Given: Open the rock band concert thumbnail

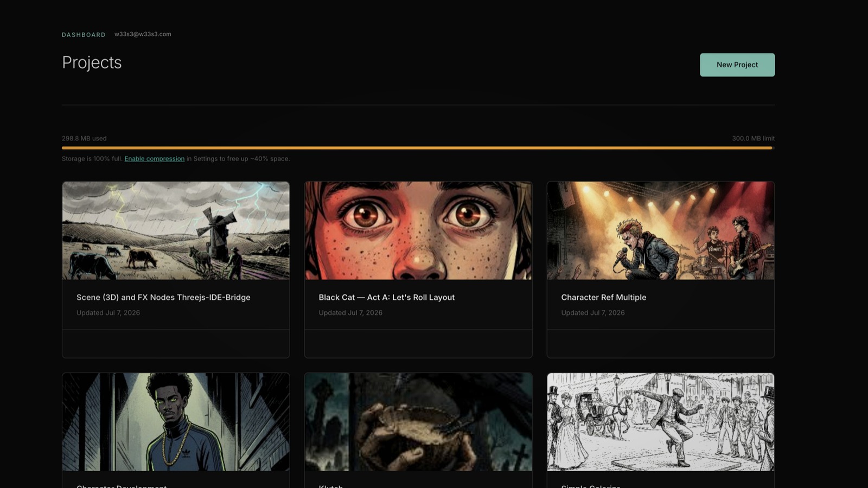Looking at the screenshot, I should coord(661,230).
